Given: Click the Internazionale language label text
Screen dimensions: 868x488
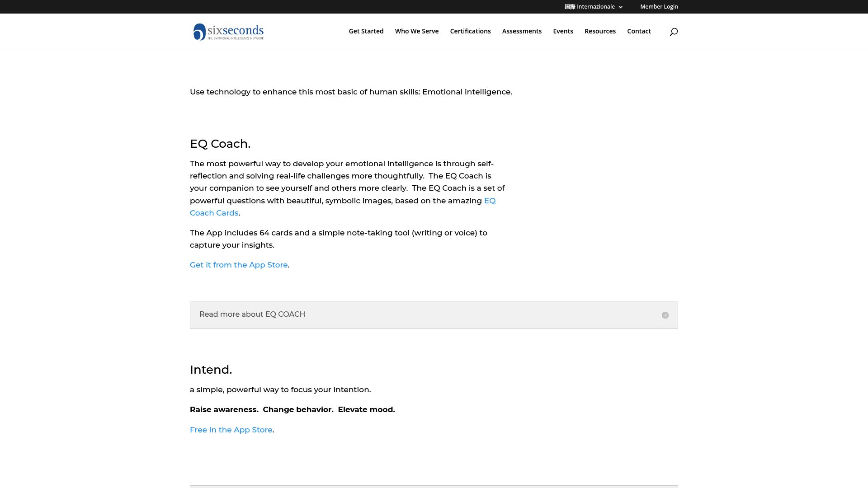Looking at the screenshot, I should click(595, 7).
